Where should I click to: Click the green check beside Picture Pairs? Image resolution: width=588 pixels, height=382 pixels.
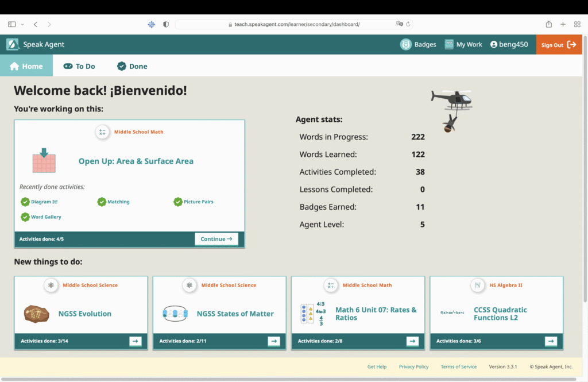(x=178, y=202)
